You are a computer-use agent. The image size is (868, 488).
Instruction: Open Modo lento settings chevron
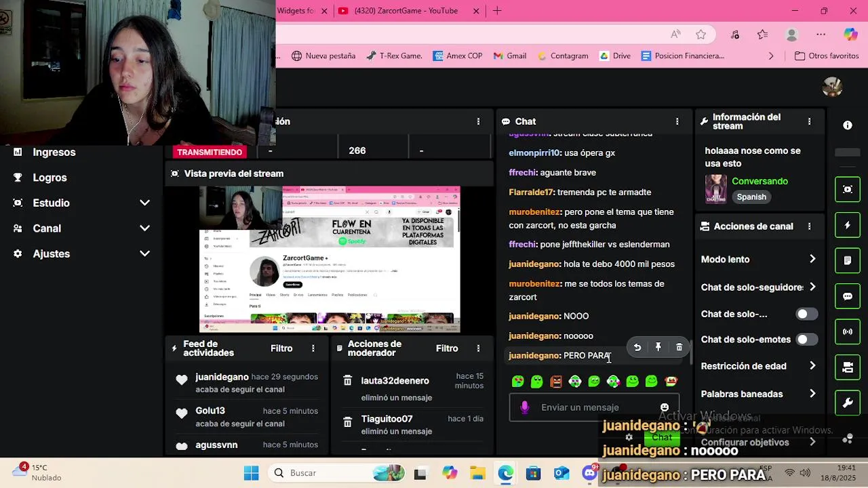[812, 259]
